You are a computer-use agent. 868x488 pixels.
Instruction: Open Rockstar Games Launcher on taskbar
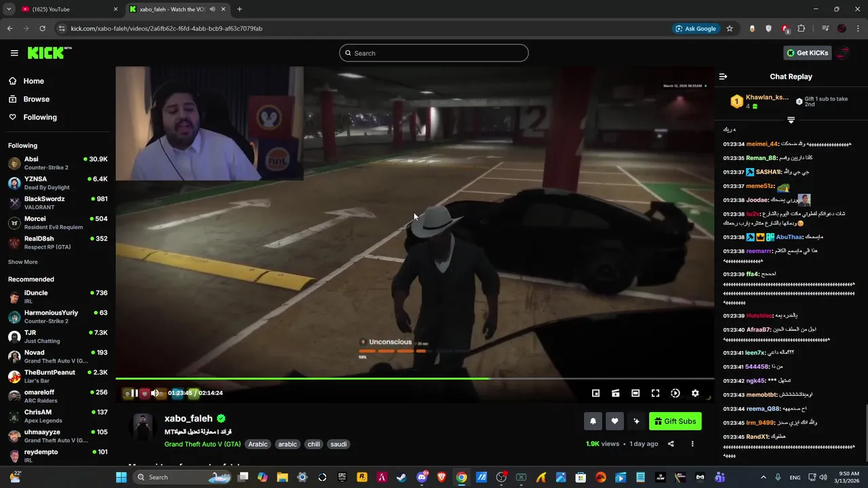click(362, 477)
